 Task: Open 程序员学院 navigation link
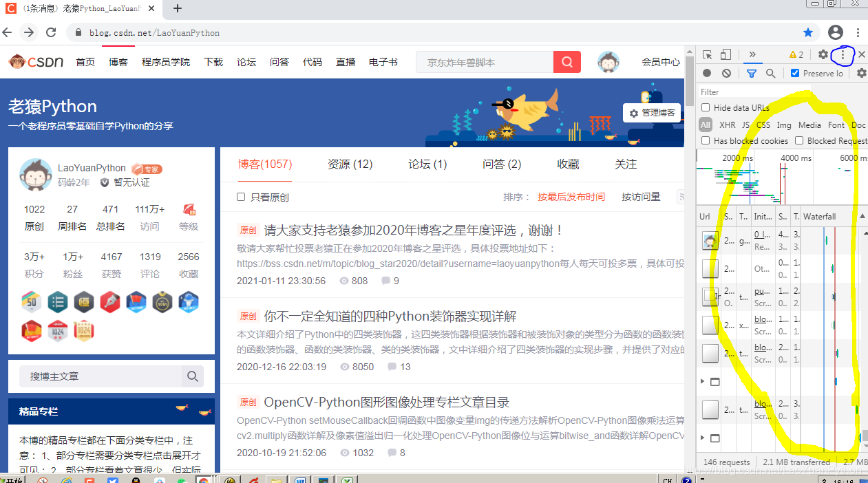point(166,62)
